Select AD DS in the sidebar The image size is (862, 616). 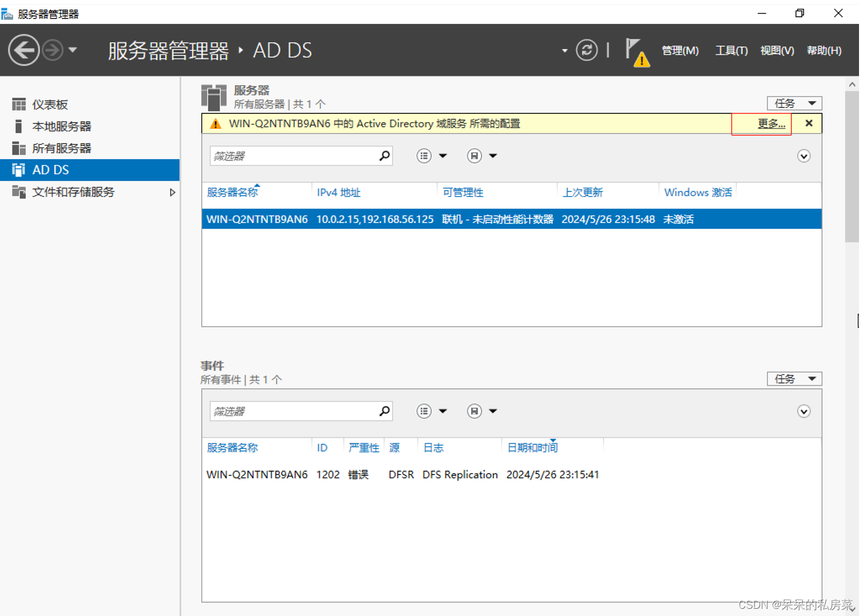coord(89,170)
